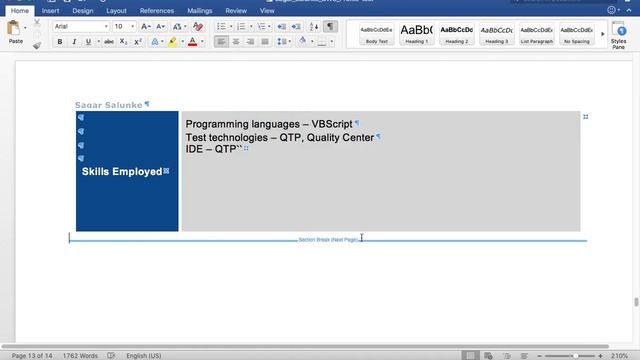Apply yellow text highlight color
The image size is (640, 360).
pos(173,42)
